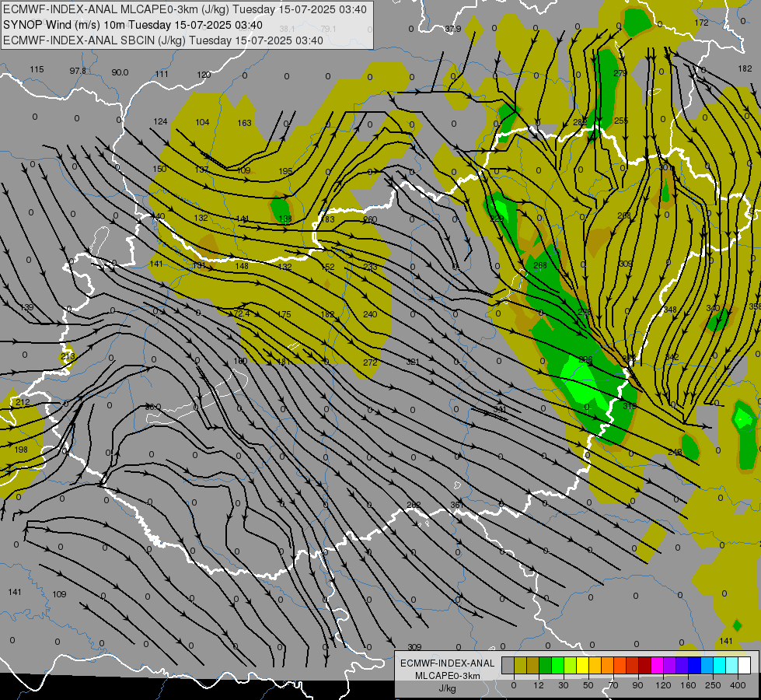
Task: Click the pure yellow legend swatch
Action: pyautogui.click(x=583, y=665)
